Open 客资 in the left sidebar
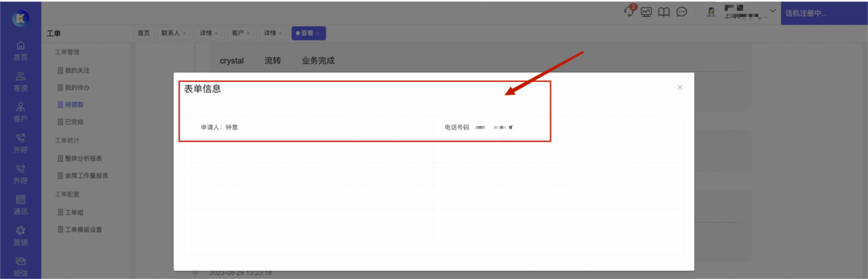868x279 pixels. pos(20,81)
